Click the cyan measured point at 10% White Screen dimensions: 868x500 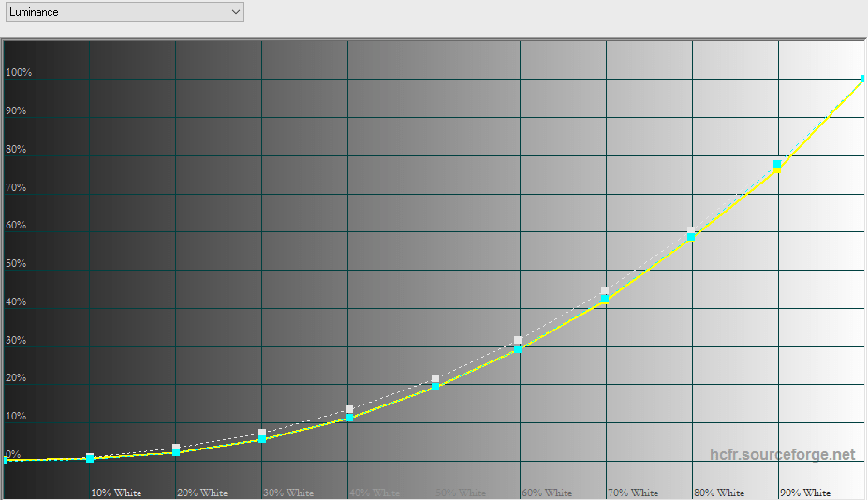point(90,458)
